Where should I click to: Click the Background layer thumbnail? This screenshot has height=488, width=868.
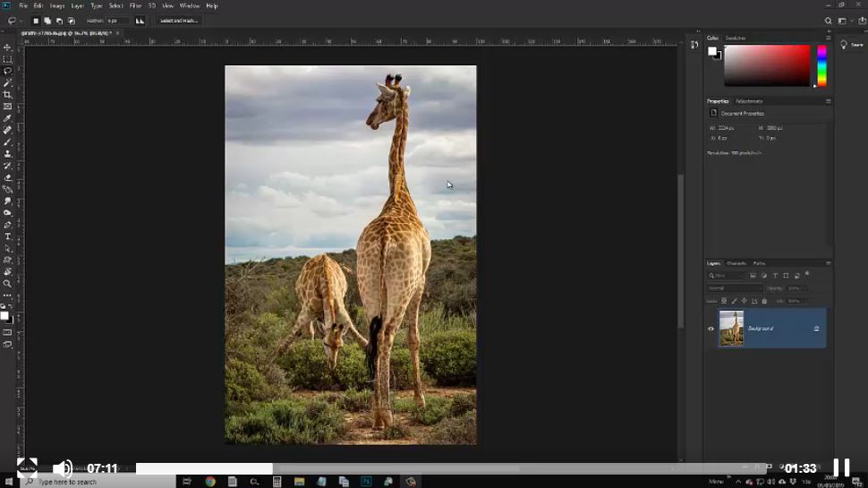(731, 329)
